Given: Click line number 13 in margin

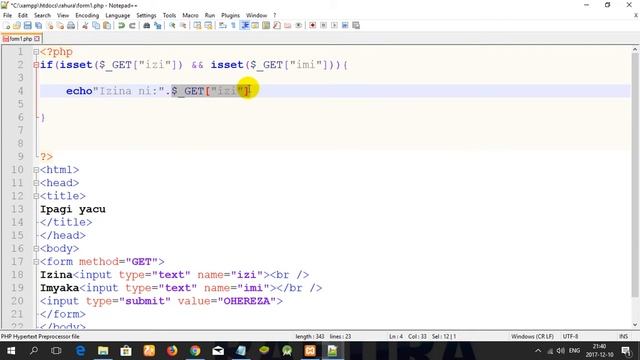Looking at the screenshot, I should [17, 209].
